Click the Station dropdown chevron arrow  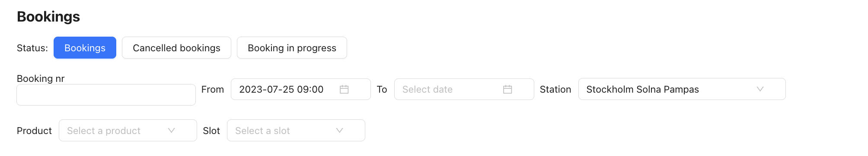click(x=760, y=89)
